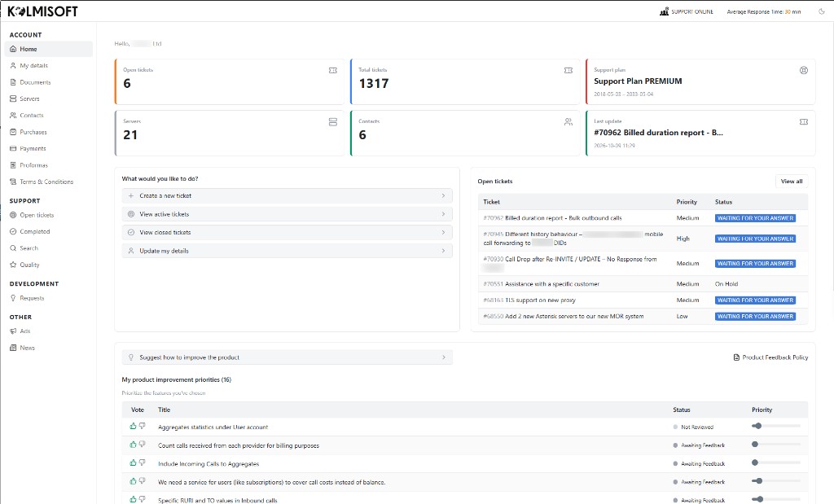834x504 pixels.
Task: Click the Purchases sidebar icon
Action: [13, 132]
